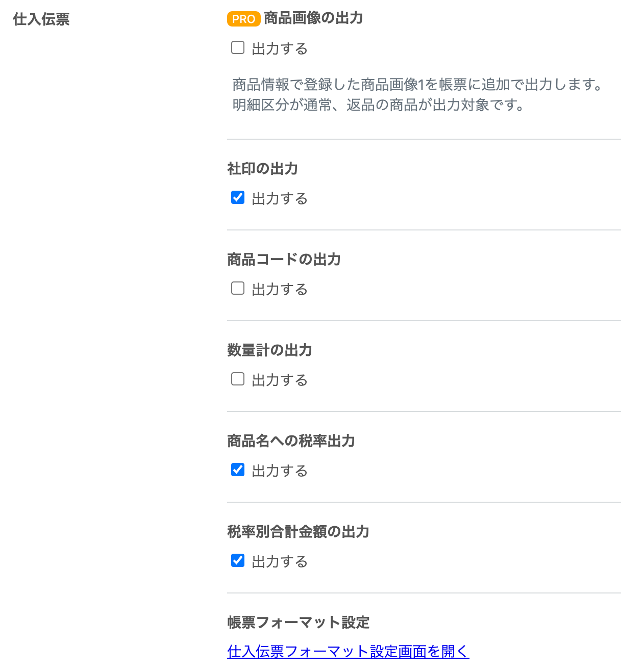The width and height of the screenshot is (621, 672).
Task: Click the orange PRO badge
Action: click(244, 19)
